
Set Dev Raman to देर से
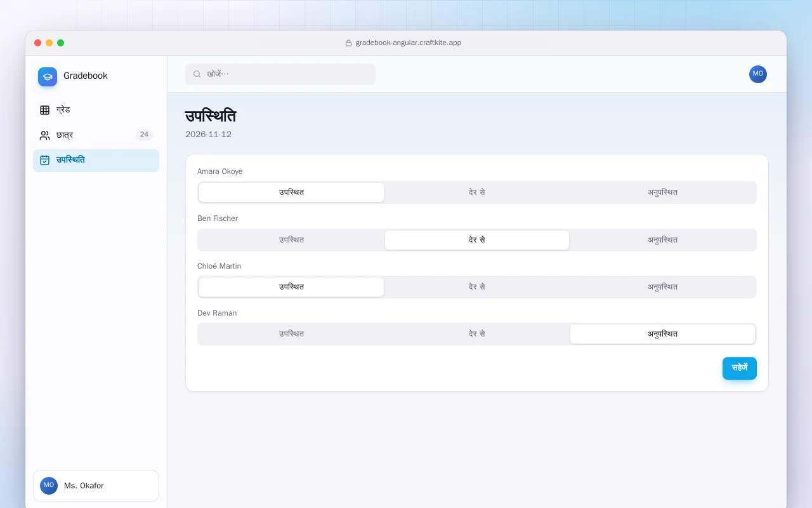477,334
